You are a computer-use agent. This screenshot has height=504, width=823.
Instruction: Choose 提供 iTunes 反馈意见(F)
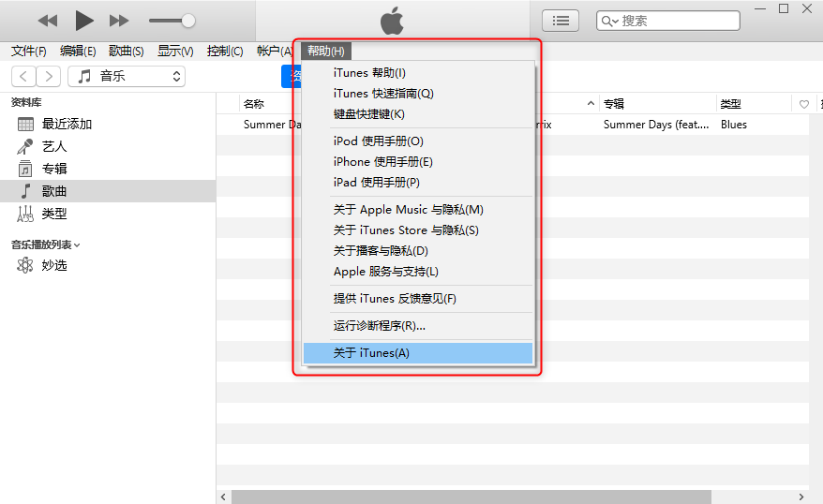(418, 299)
